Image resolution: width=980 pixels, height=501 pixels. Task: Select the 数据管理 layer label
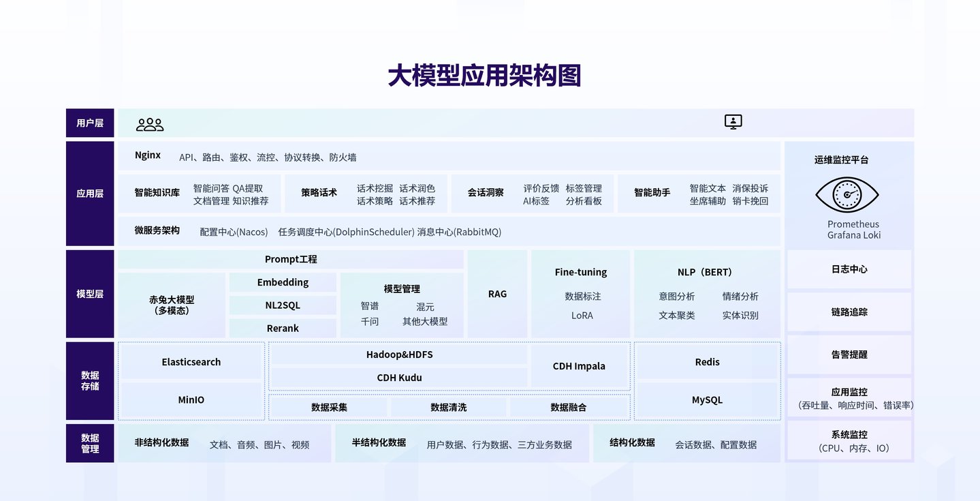pyautogui.click(x=90, y=443)
